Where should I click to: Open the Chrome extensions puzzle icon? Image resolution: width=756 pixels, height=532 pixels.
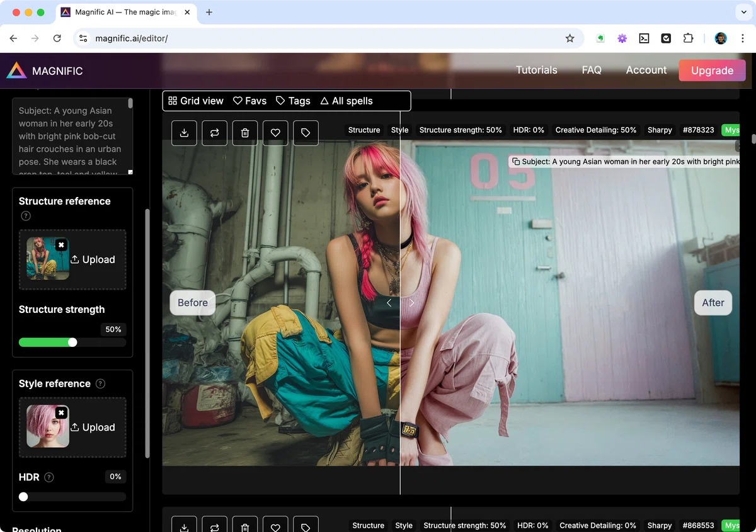(688, 38)
